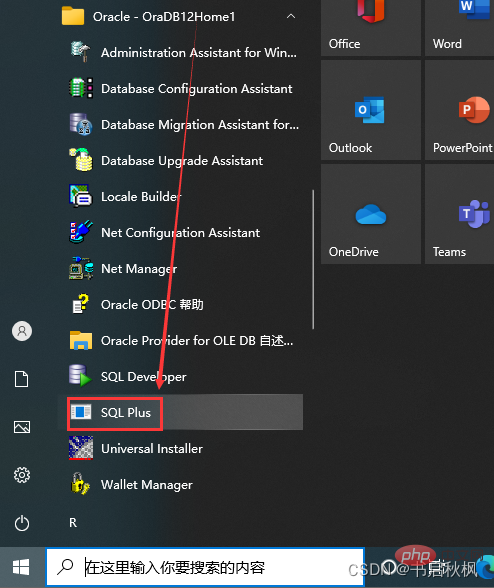Launch the SQL Developer icon
Image resolution: width=494 pixels, height=588 pixels.
click(x=80, y=375)
